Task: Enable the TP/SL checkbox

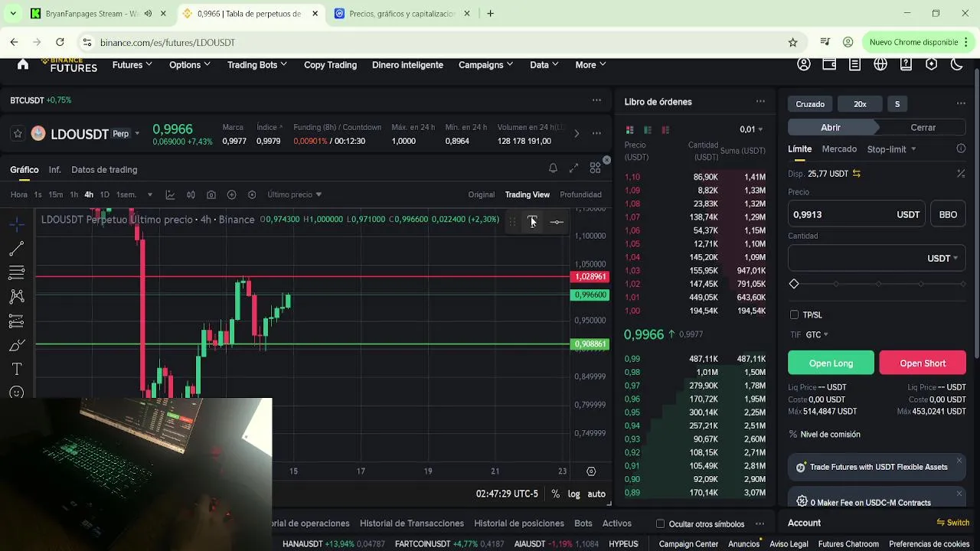Action: [794, 315]
